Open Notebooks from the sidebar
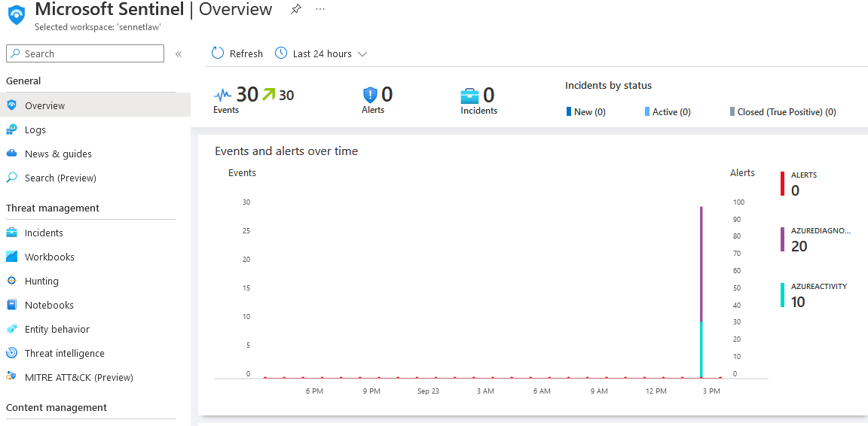Image resolution: width=868 pixels, height=426 pixels. (49, 305)
